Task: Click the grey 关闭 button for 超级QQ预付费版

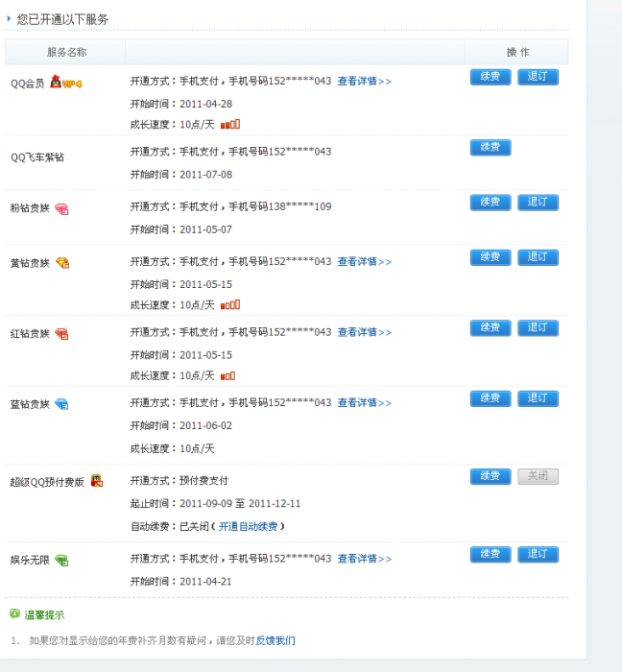Action: tap(538, 476)
